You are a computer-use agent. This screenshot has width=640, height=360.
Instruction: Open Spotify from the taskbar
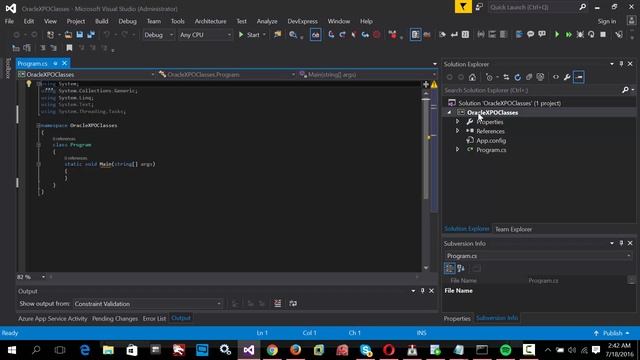click(506, 350)
